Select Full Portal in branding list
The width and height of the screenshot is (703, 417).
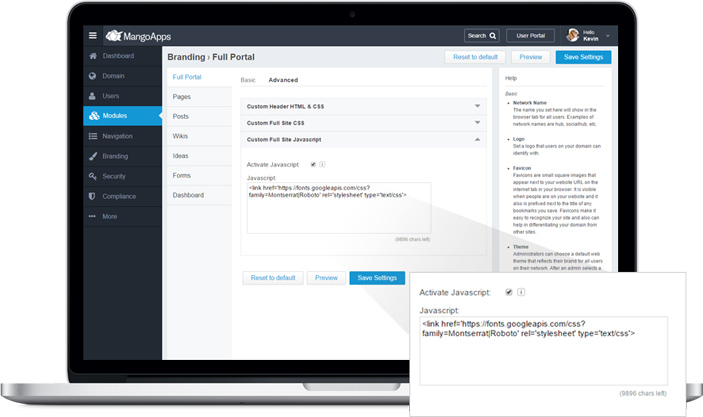[x=199, y=77]
